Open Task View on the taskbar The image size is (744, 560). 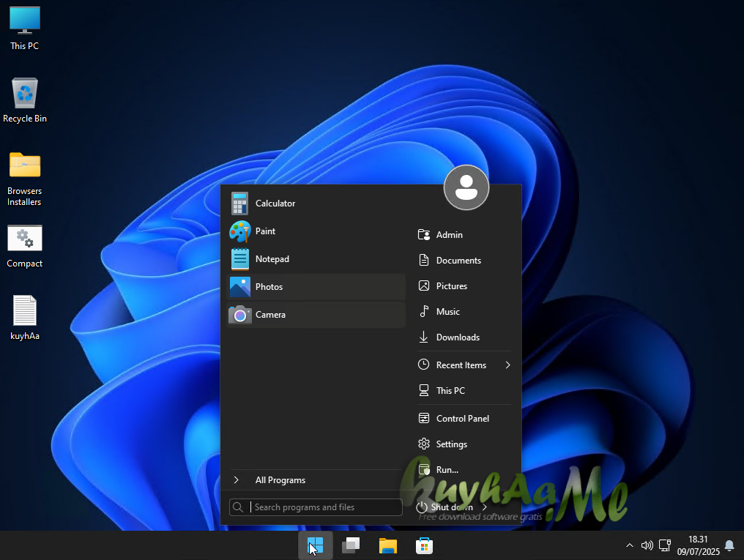click(351, 546)
